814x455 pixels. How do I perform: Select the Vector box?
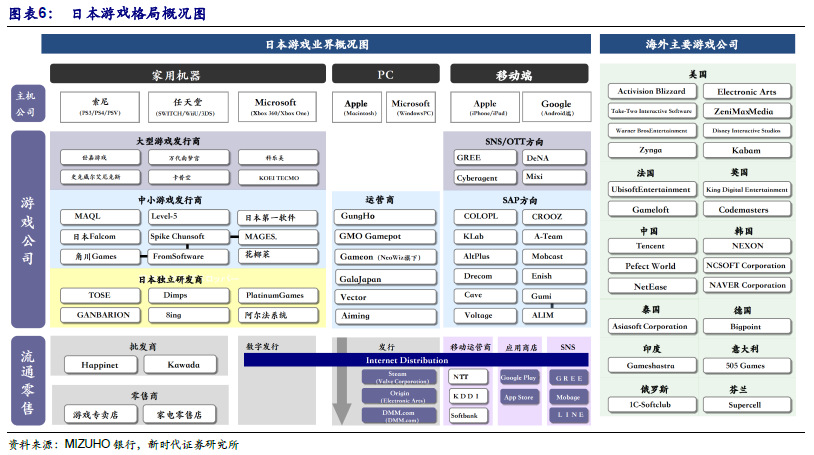point(385,297)
